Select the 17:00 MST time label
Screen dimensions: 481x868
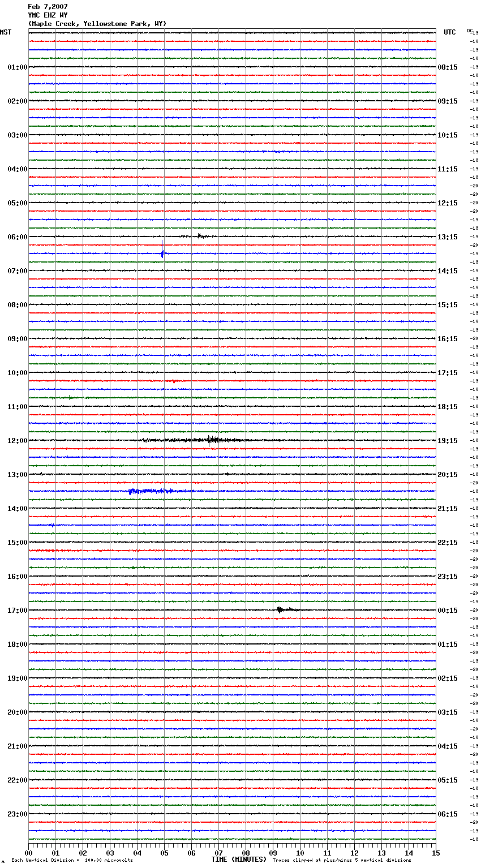pyautogui.click(x=17, y=611)
